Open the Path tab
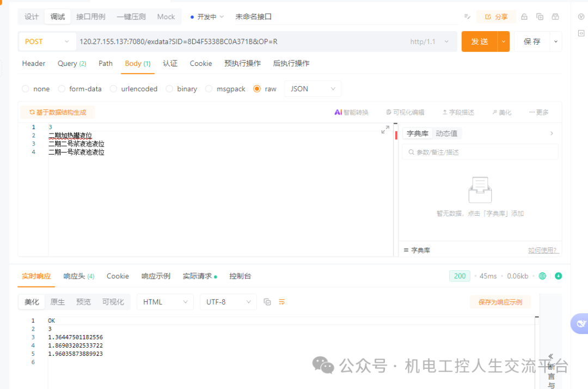Image resolution: width=588 pixels, height=389 pixels. 106,63
